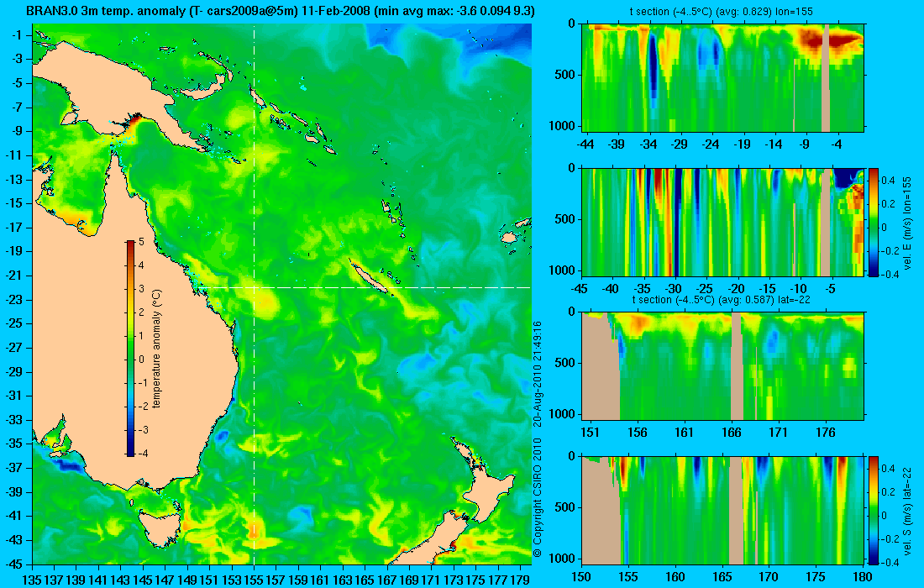This screenshot has width=924, height=588.
Task: Click the main map title beginning "BRAN3.0 3m temp. anomaly"
Action: 281,11
